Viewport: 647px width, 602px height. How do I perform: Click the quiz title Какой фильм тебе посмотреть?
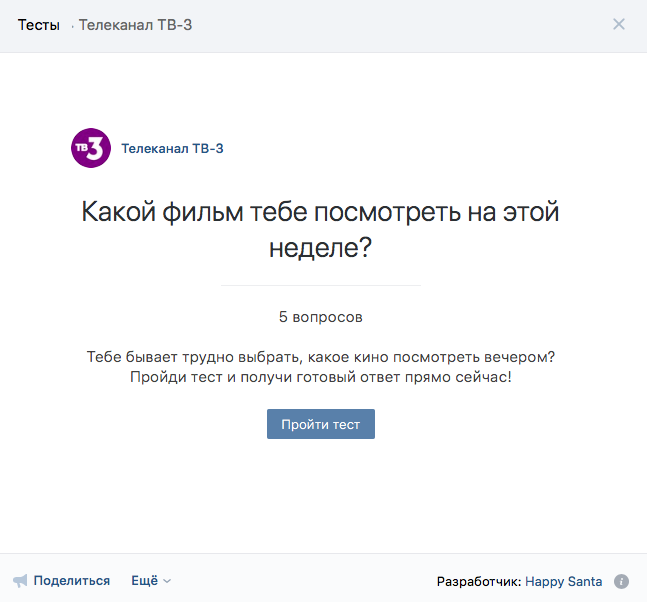[320, 229]
